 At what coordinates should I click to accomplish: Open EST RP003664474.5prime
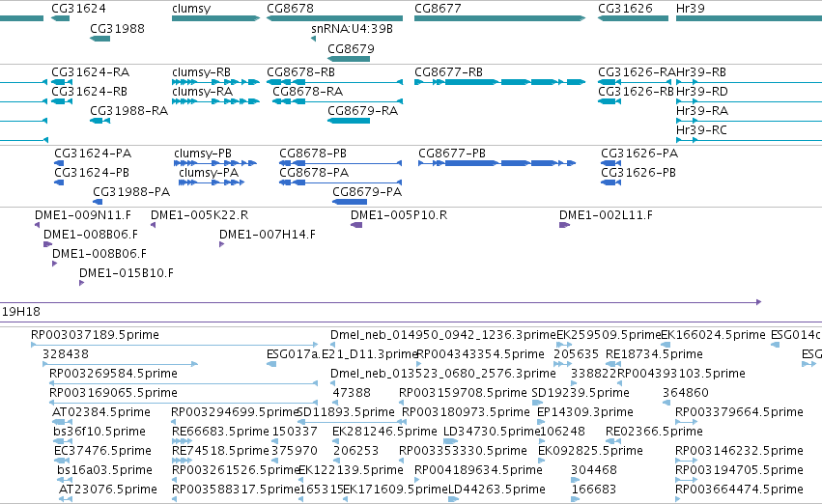point(739,490)
